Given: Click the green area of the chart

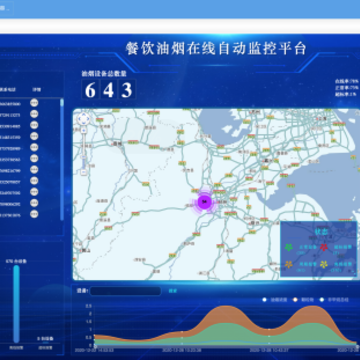Looking at the screenshot, I should 227,332.
